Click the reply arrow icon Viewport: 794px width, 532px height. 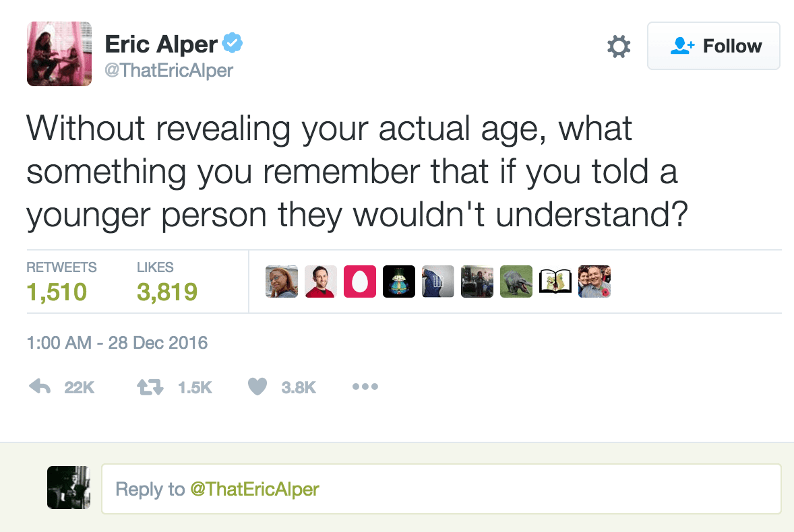click(42, 387)
